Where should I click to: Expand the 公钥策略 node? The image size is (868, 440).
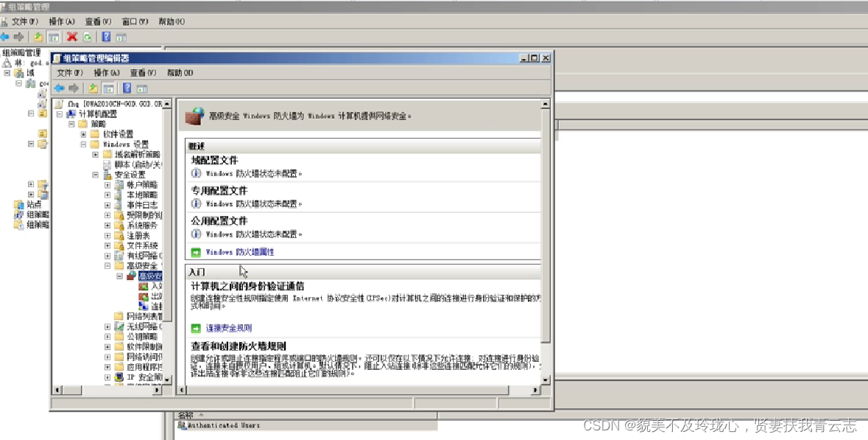(107, 337)
